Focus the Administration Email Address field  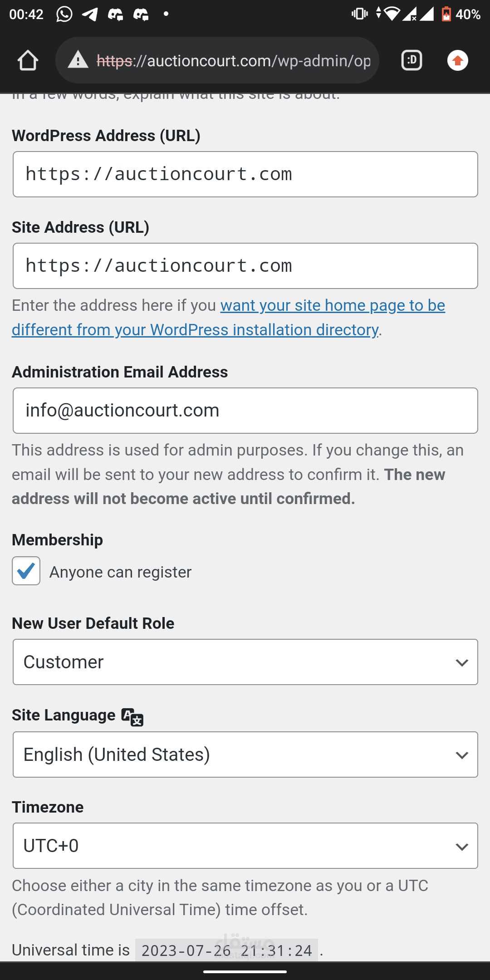click(245, 411)
